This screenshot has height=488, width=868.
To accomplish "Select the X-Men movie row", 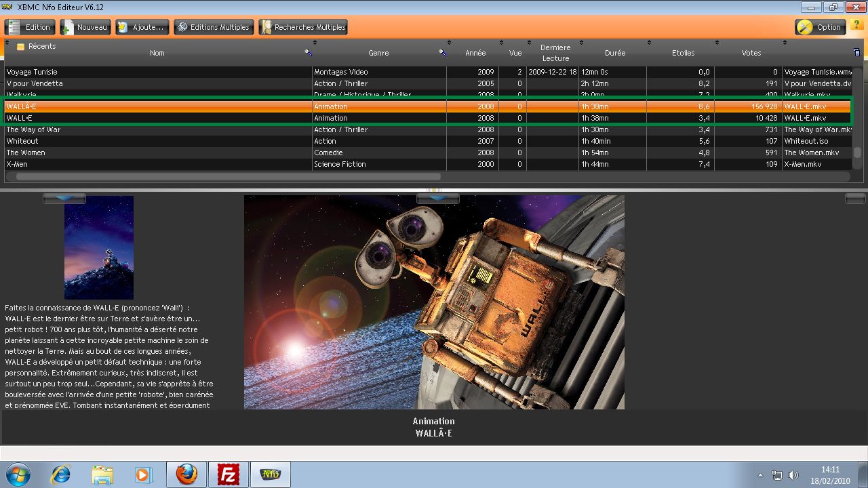I will [429, 164].
